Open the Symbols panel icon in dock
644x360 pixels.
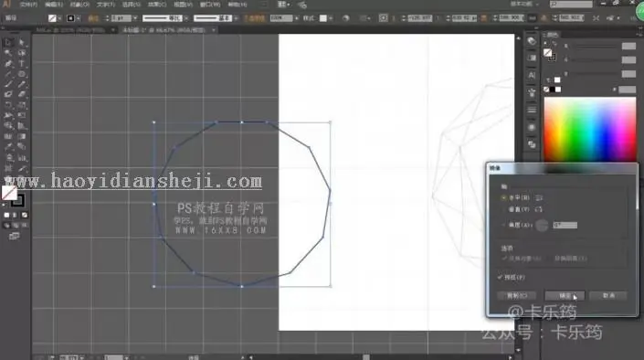click(532, 92)
